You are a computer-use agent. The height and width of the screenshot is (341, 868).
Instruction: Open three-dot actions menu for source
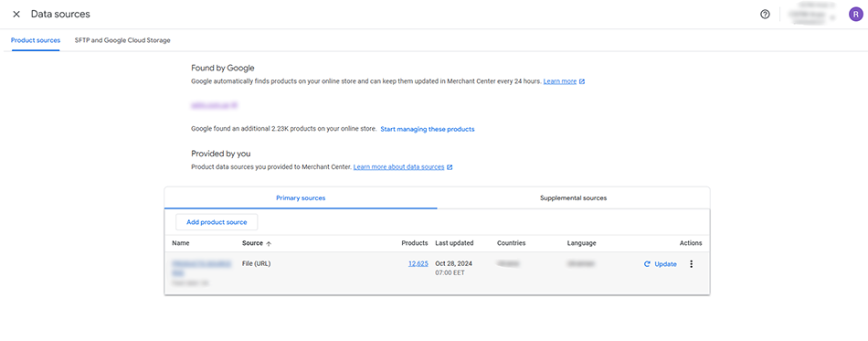691,264
